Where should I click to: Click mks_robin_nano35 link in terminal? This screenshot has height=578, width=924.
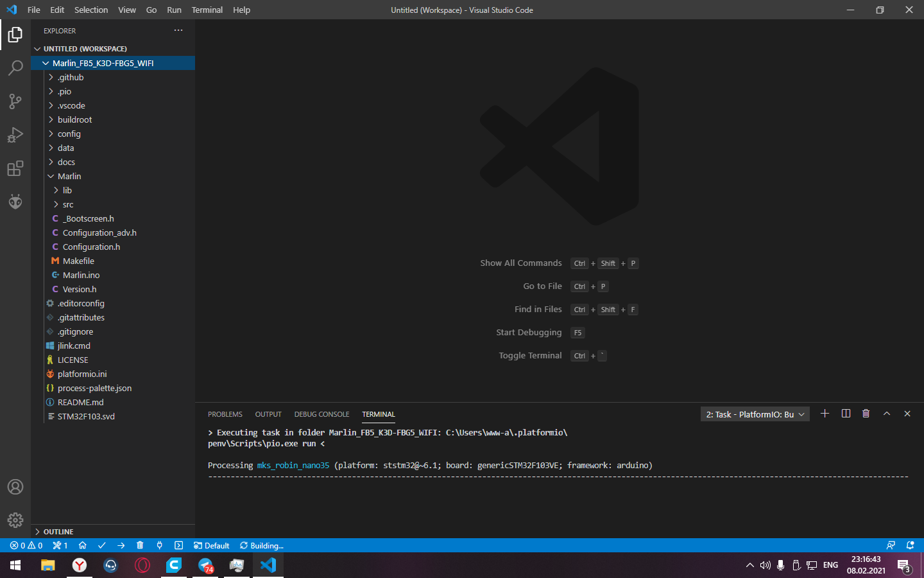coord(293,465)
